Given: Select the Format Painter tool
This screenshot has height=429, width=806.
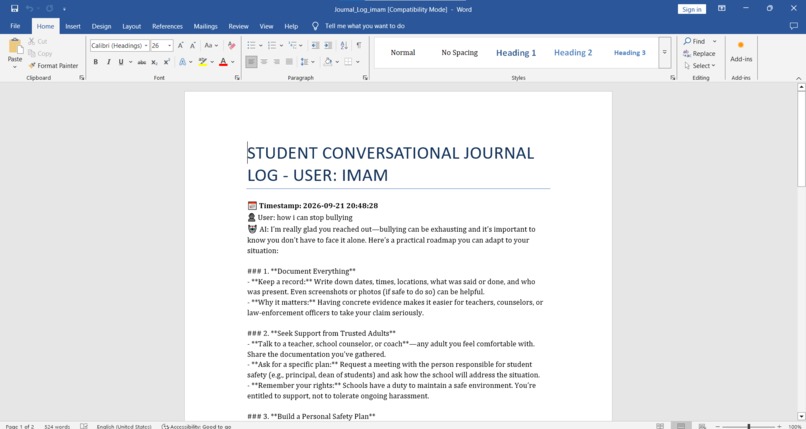Looking at the screenshot, I should (x=53, y=66).
